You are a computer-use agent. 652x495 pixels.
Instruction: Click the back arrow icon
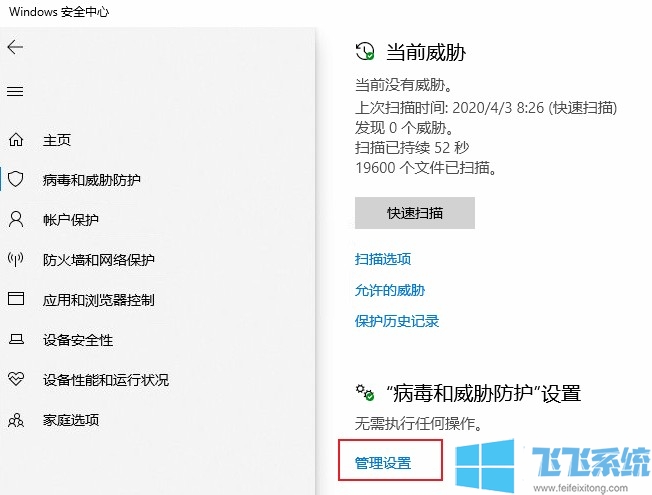coord(15,47)
